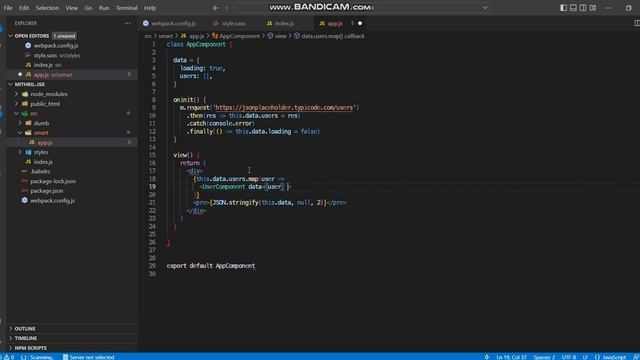Image resolution: width=640 pixels, height=360 pixels.
Task: Expand Timeline panel
Action: (26, 338)
